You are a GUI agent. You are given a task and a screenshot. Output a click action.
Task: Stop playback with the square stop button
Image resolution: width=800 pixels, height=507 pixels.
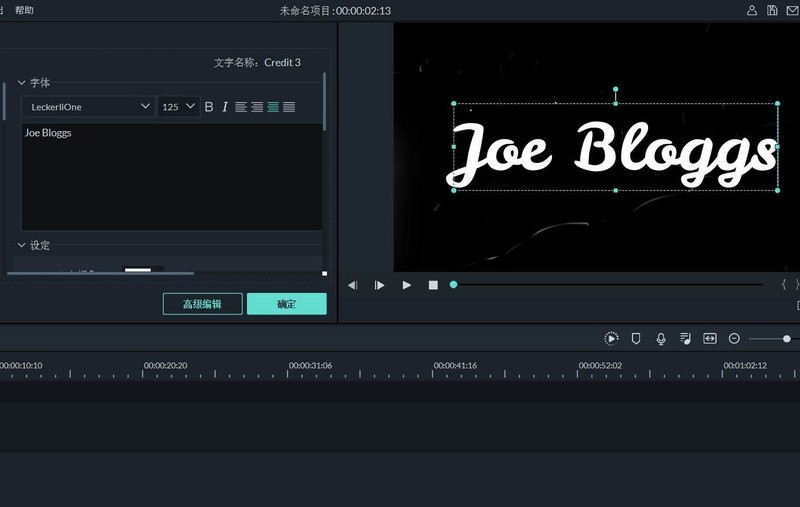pos(433,285)
